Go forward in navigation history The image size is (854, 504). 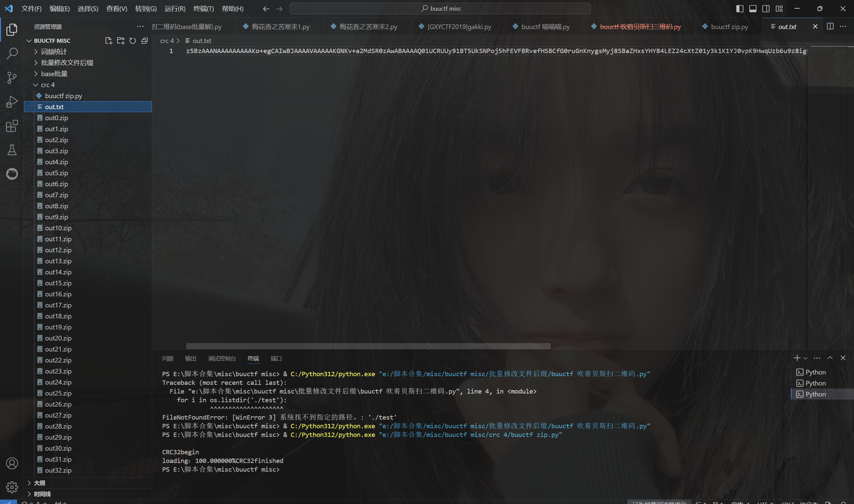[x=279, y=9]
